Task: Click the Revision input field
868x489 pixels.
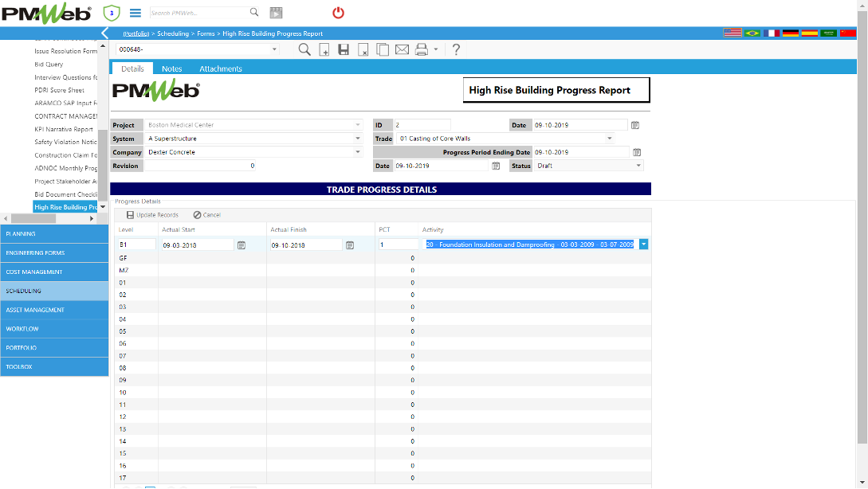Action: tap(200, 166)
